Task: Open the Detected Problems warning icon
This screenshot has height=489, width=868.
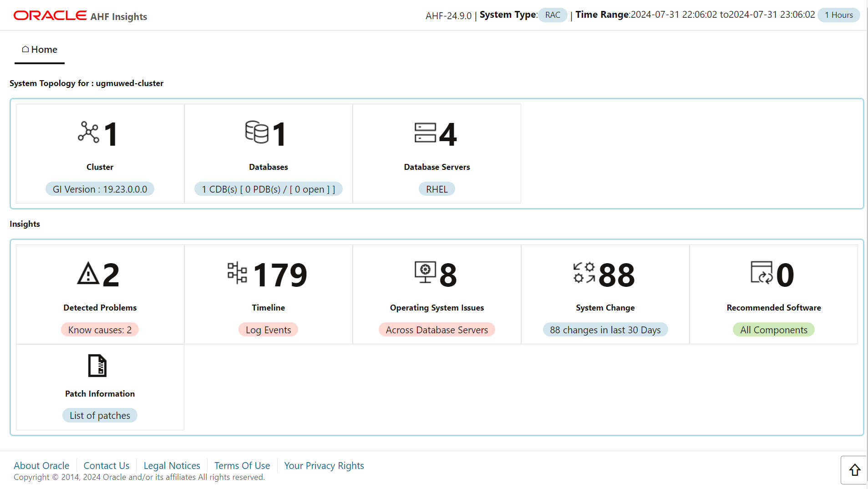Action: 88,273
